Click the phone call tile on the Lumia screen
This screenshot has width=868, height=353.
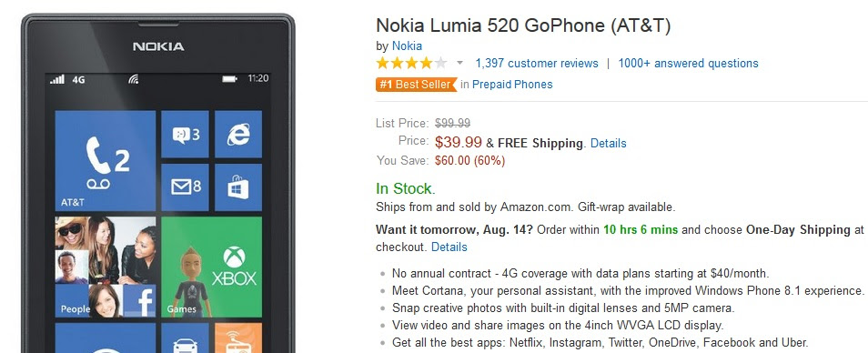[106, 160]
